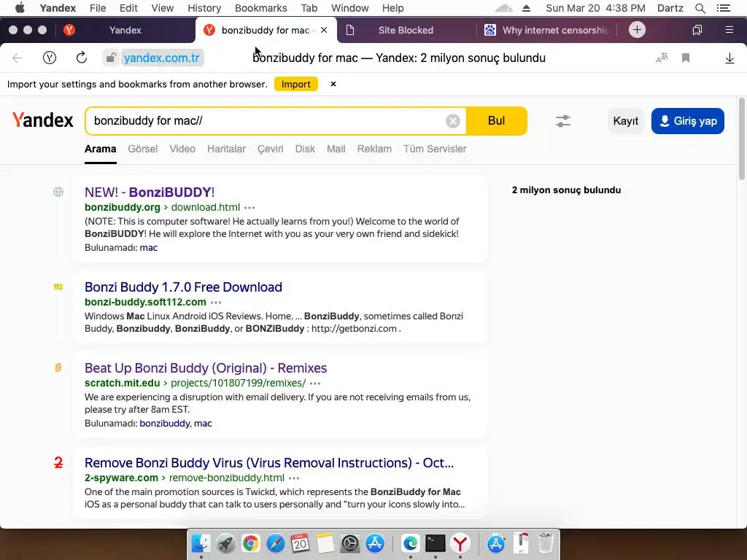Open macOS Spotlight search
The height and width of the screenshot is (560, 747).
[x=700, y=8]
